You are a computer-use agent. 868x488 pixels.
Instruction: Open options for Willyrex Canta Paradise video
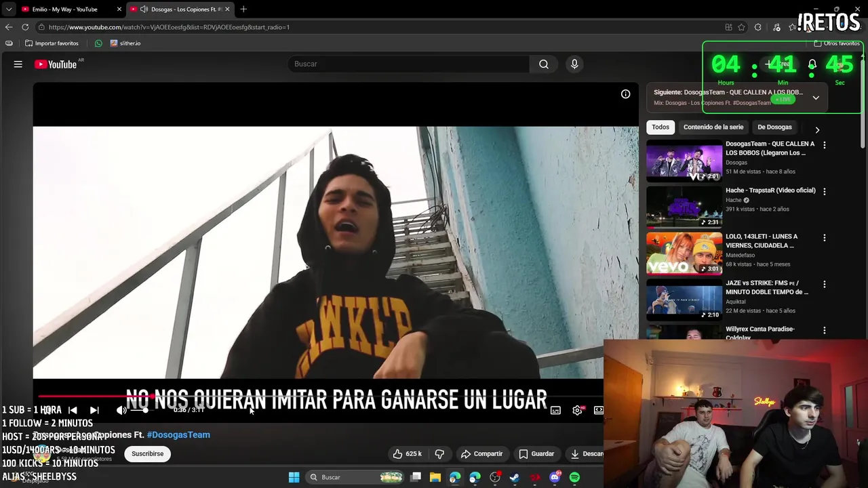coord(825,331)
